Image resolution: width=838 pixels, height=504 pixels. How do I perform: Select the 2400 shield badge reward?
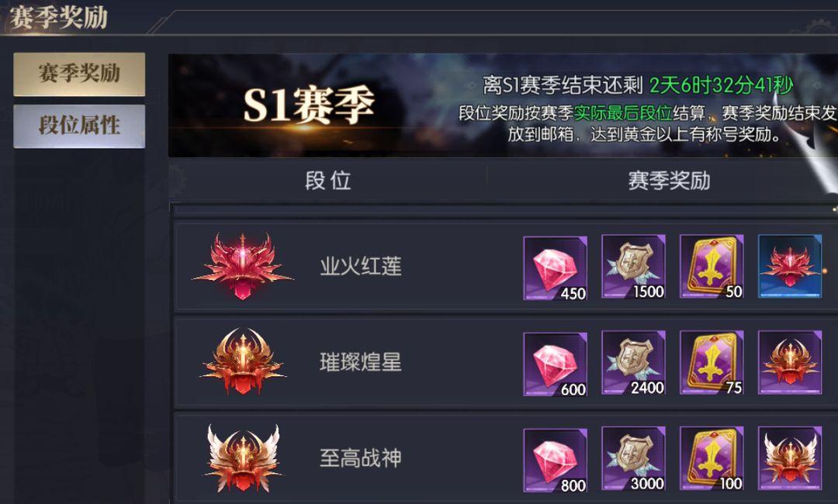[x=633, y=363]
